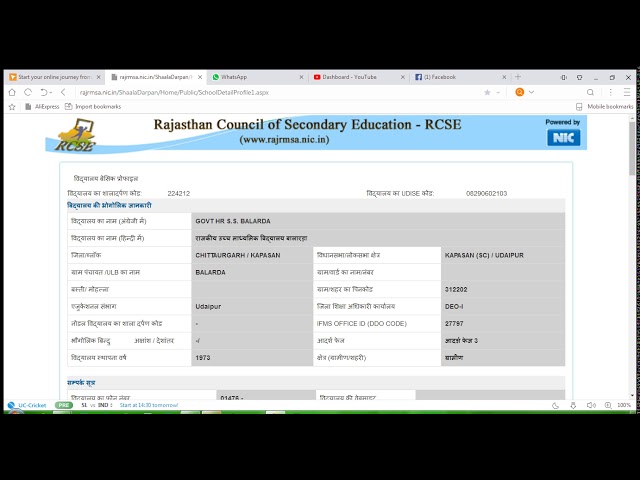Click the NIC logo
Image resolution: width=640 pixels, height=480 pixels.
pos(563,138)
